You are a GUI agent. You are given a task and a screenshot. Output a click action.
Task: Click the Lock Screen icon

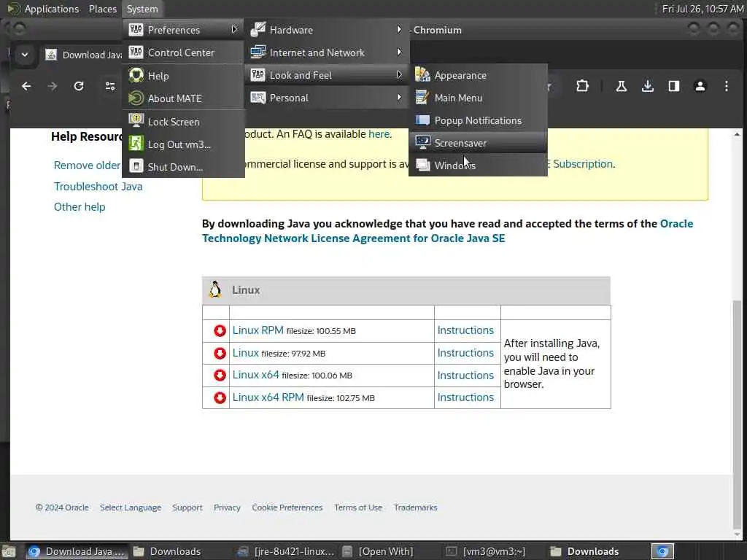point(136,121)
